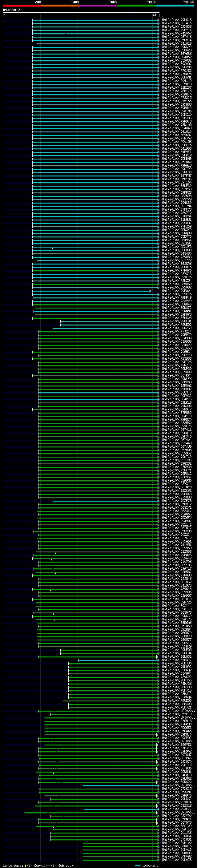Choose the UniRef100_A7J2I5 label
Screen dimensions: 197x868
[177, 98]
